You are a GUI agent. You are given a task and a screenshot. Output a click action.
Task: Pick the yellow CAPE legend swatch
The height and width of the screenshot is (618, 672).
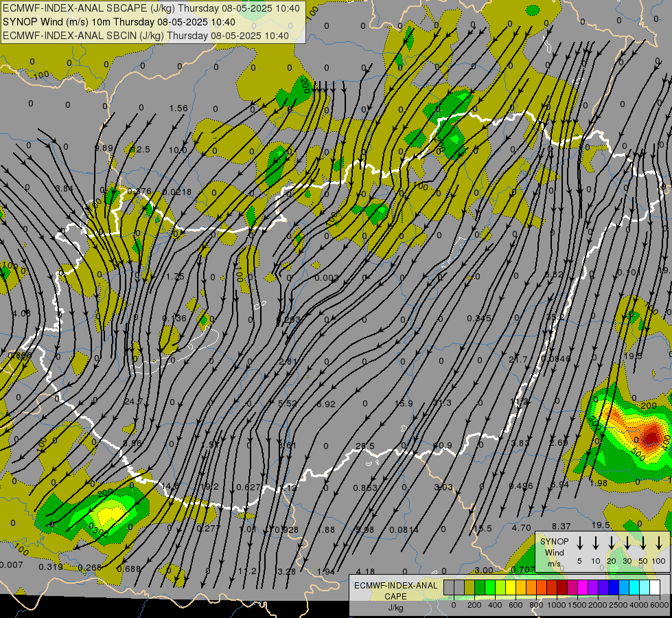click(x=511, y=587)
